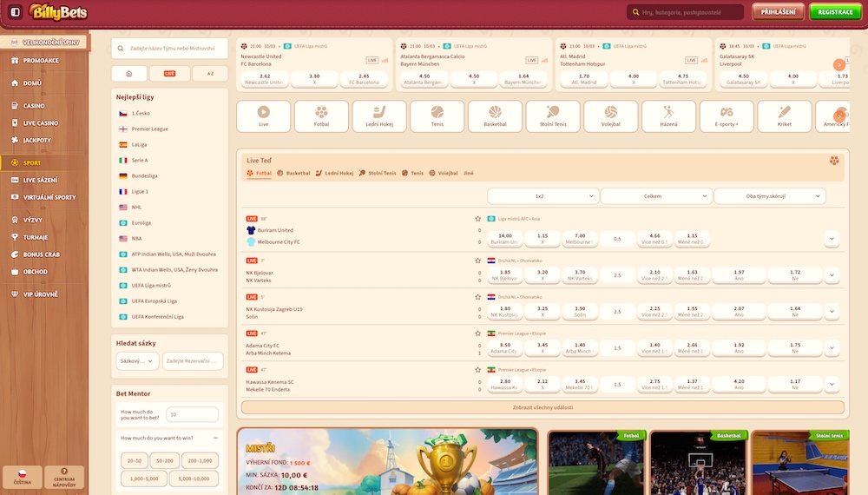Select the 20-50 win range button
The image size is (868, 495).
(x=134, y=460)
